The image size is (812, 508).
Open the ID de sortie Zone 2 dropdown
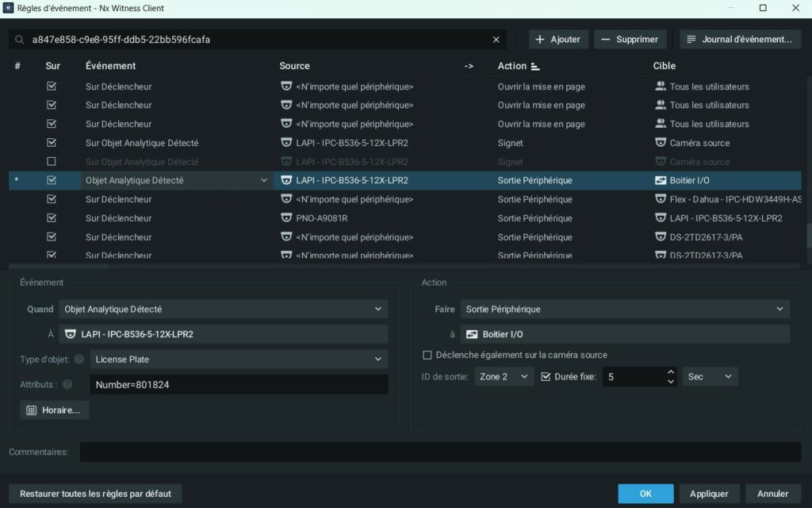pyautogui.click(x=504, y=377)
